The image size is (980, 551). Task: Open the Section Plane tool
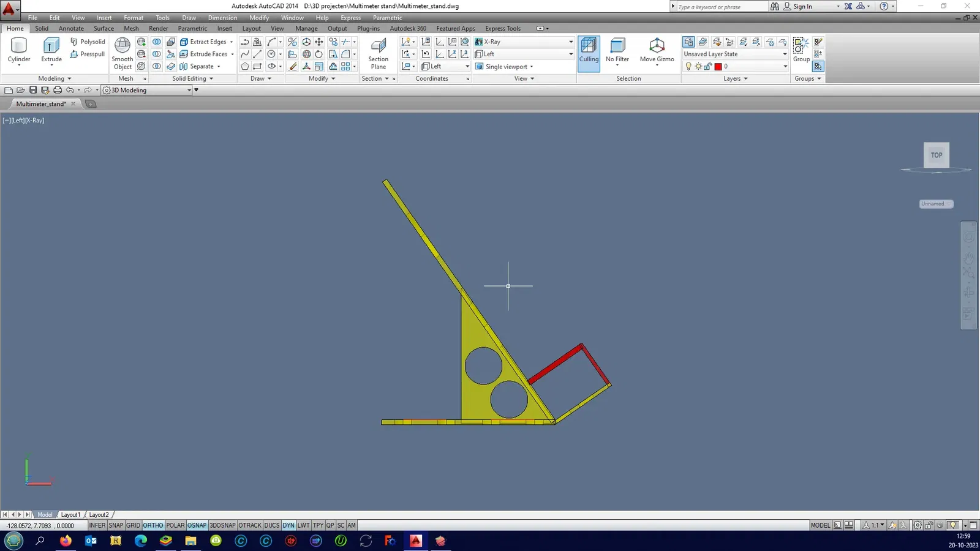click(379, 54)
